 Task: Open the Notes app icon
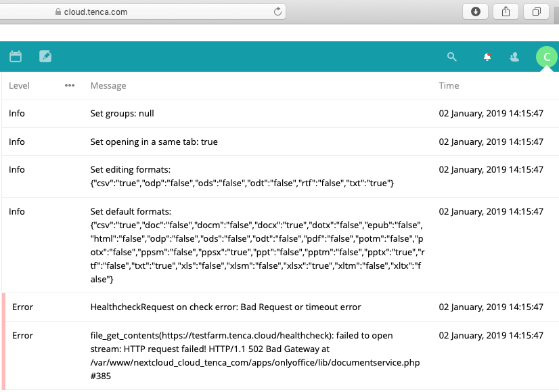pos(45,56)
